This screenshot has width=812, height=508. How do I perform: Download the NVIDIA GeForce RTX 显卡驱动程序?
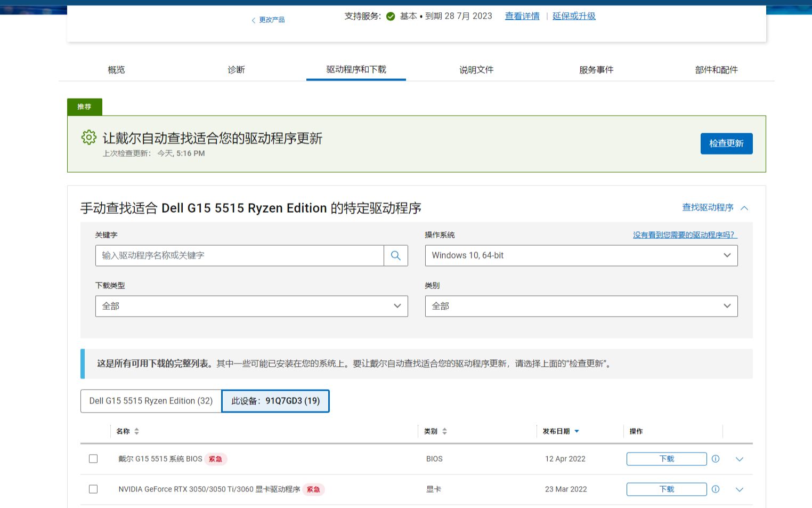coord(667,489)
